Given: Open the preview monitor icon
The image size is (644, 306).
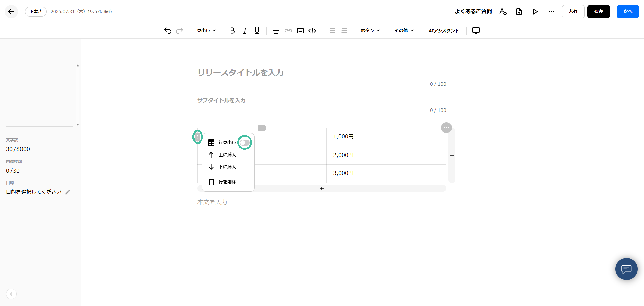Looking at the screenshot, I should (x=476, y=30).
